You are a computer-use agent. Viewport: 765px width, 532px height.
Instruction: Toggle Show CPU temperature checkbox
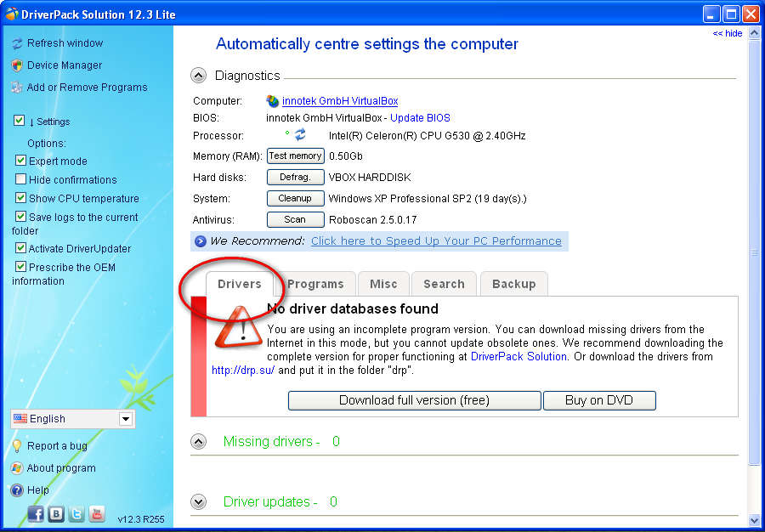tap(20, 197)
